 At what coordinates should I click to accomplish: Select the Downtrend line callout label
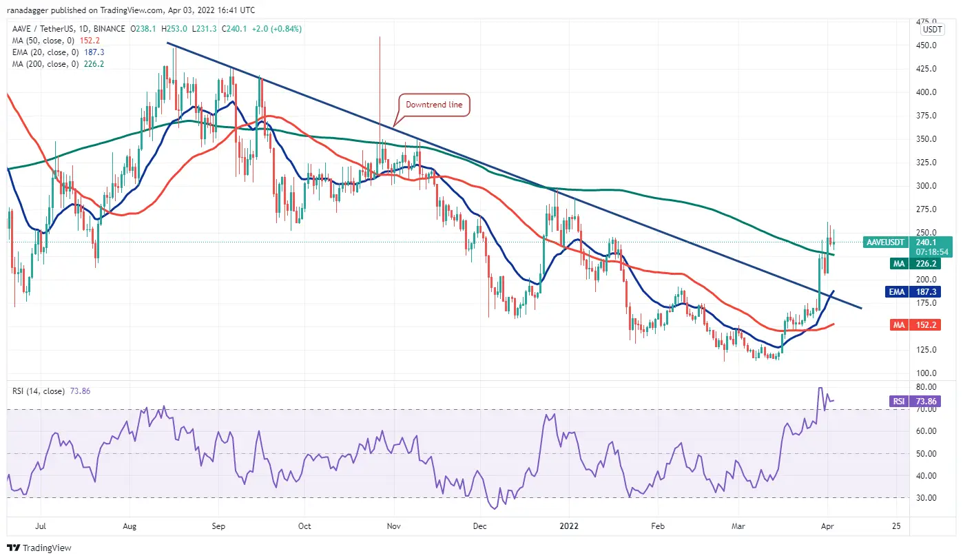(435, 105)
